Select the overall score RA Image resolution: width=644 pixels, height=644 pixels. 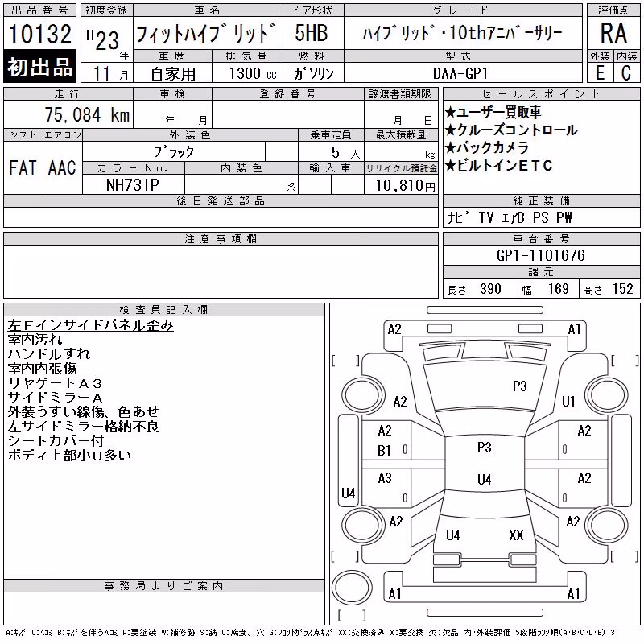(x=613, y=33)
